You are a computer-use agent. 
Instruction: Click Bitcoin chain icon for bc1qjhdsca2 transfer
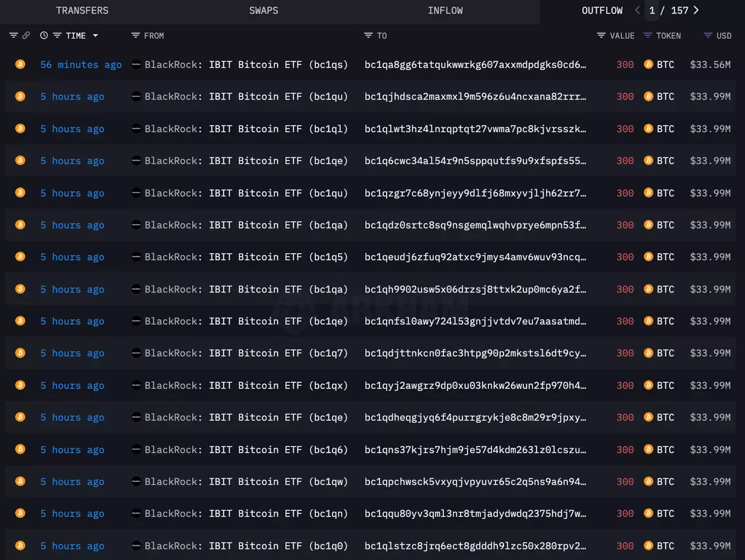tap(20, 96)
